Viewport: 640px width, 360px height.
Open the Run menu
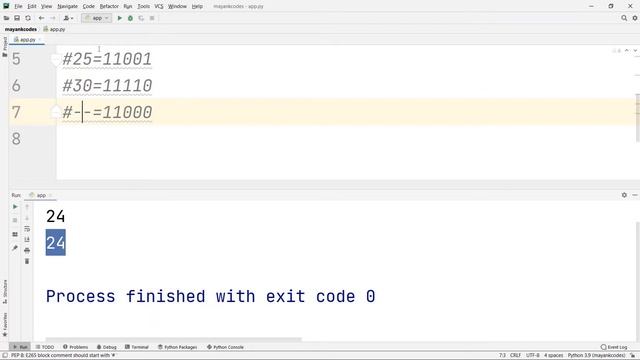pyautogui.click(x=128, y=6)
